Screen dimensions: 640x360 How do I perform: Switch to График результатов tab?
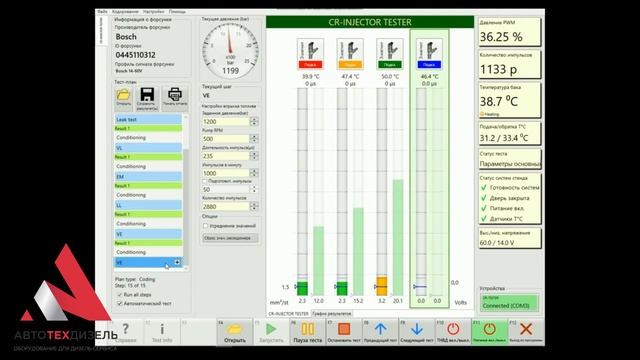pyautogui.click(x=331, y=313)
